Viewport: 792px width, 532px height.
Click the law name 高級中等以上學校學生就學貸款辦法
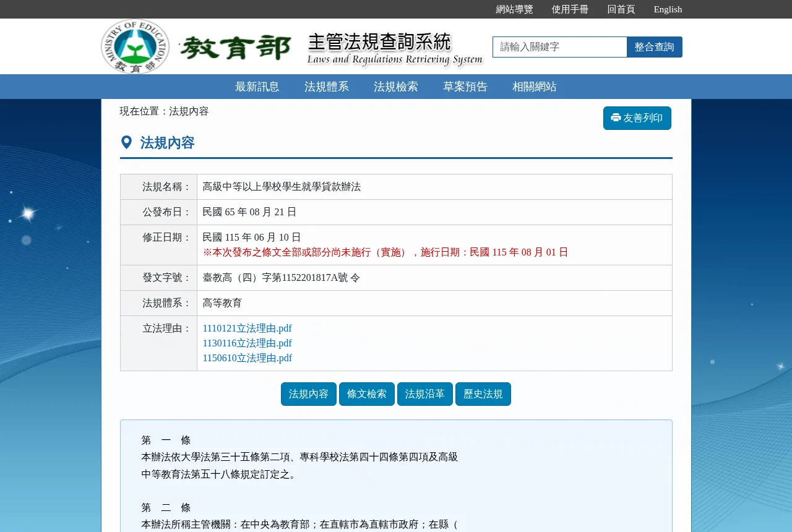tap(282, 187)
